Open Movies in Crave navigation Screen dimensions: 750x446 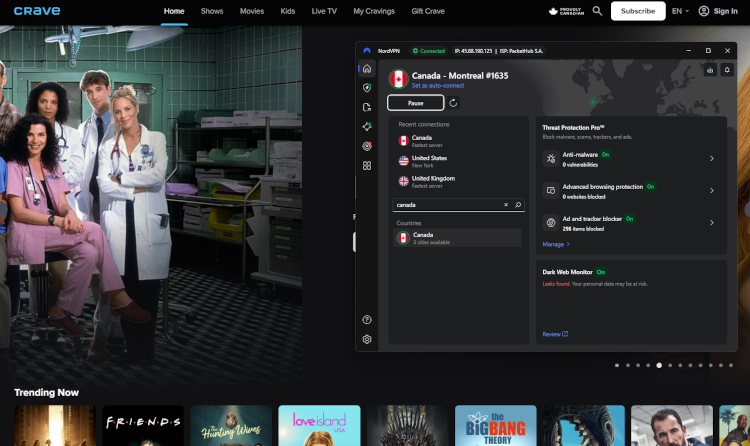click(252, 11)
